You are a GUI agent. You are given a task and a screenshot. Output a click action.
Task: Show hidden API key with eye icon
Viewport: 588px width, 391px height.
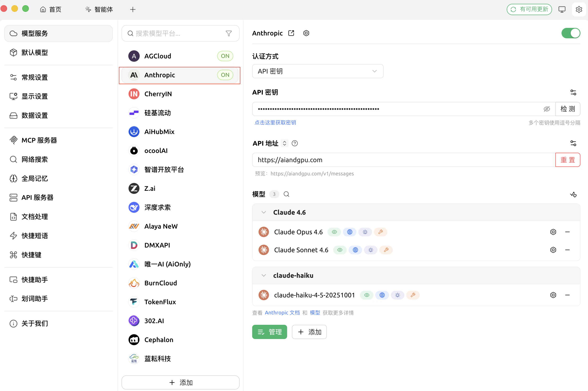click(547, 109)
